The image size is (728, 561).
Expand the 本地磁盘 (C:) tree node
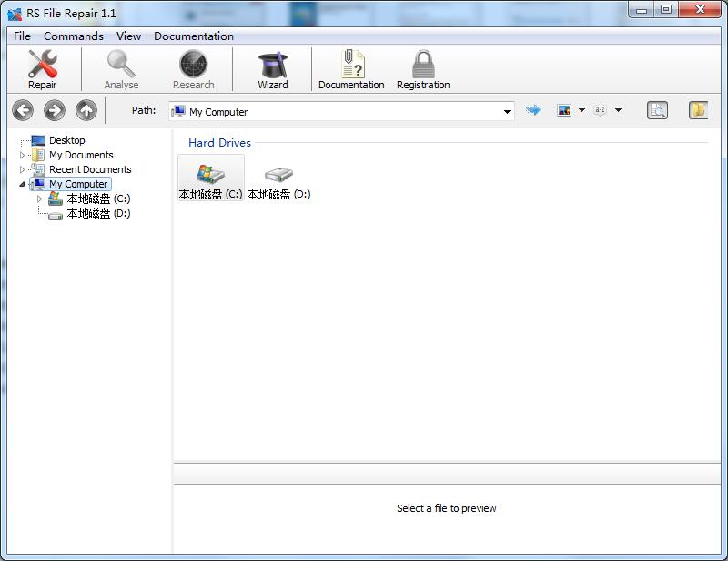(x=39, y=199)
